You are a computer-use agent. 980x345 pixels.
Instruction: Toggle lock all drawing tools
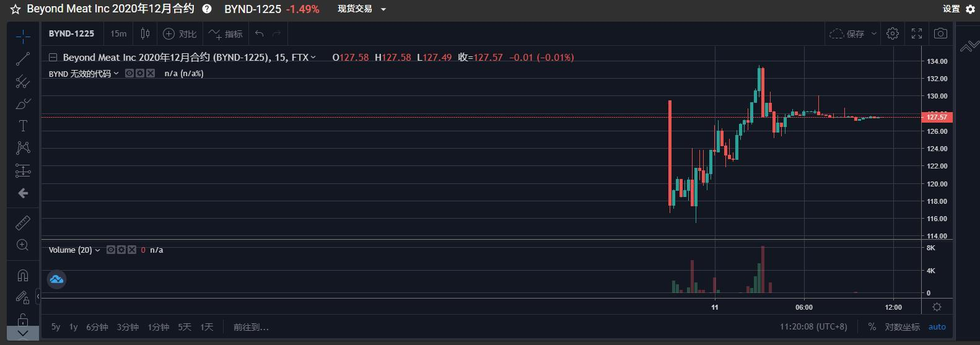23,319
